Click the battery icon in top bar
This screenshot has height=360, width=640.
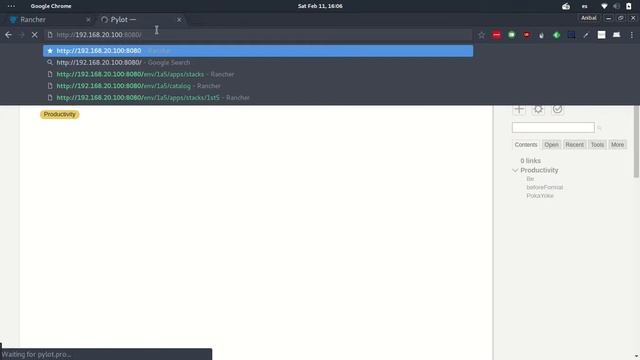coord(629,6)
